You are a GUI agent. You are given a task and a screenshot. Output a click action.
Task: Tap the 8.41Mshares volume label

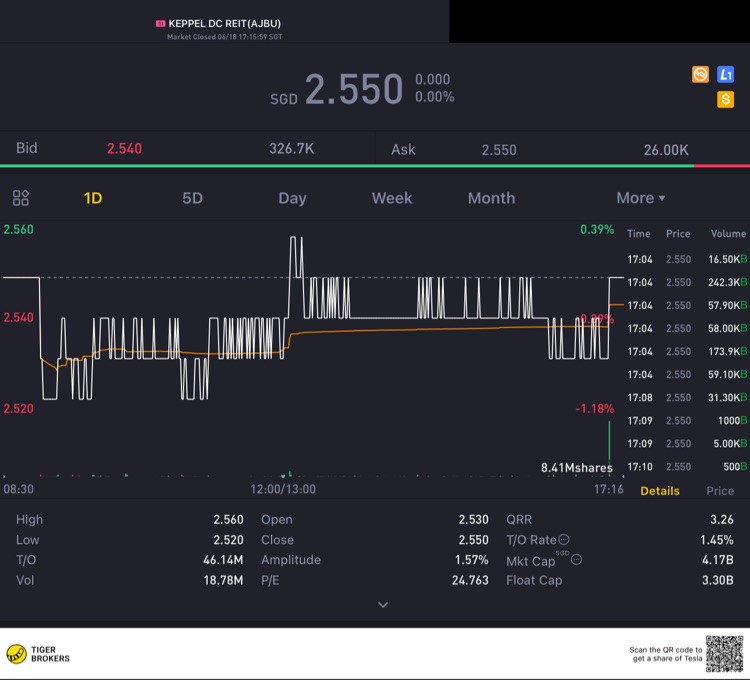click(x=576, y=468)
